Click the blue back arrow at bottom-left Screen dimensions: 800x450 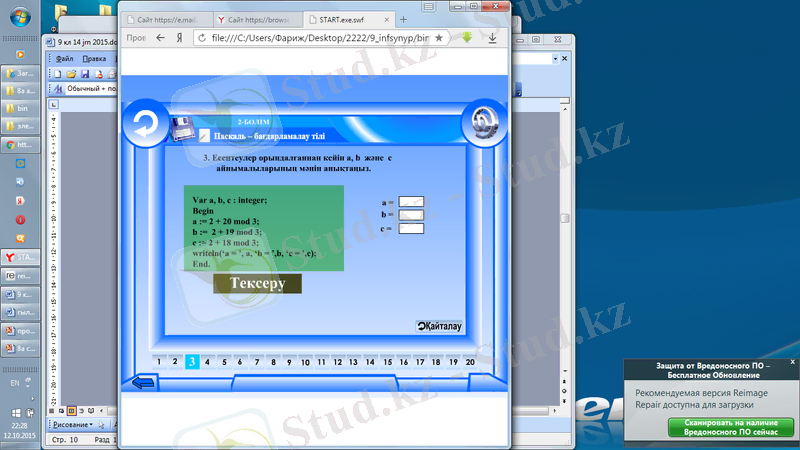click(x=145, y=382)
